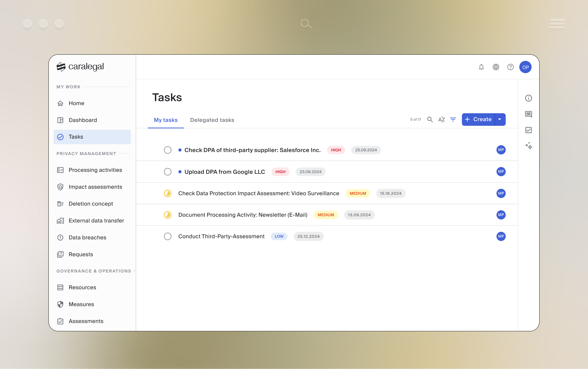Image resolution: width=588 pixels, height=369 pixels.
Task: Open Impact assessments section
Action: click(92, 187)
